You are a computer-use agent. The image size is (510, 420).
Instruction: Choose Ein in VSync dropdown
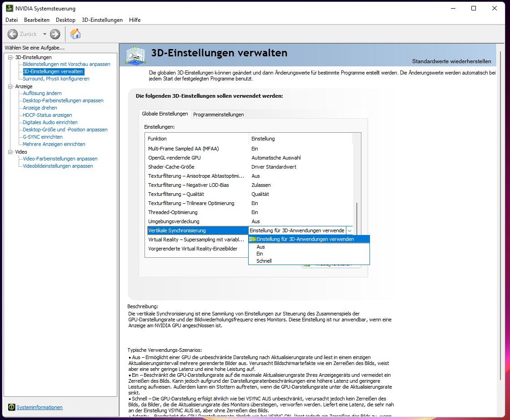point(309,254)
